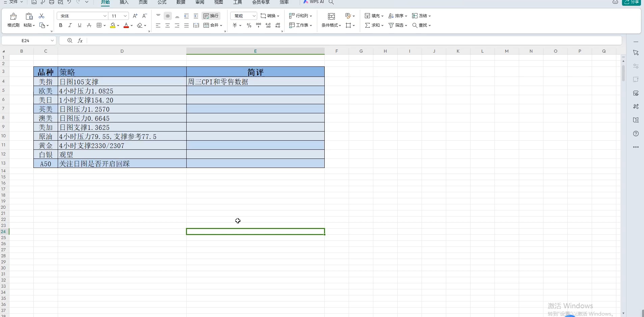The image size is (644, 317).
Task: Click the table style brush icon
Action: coord(348,16)
